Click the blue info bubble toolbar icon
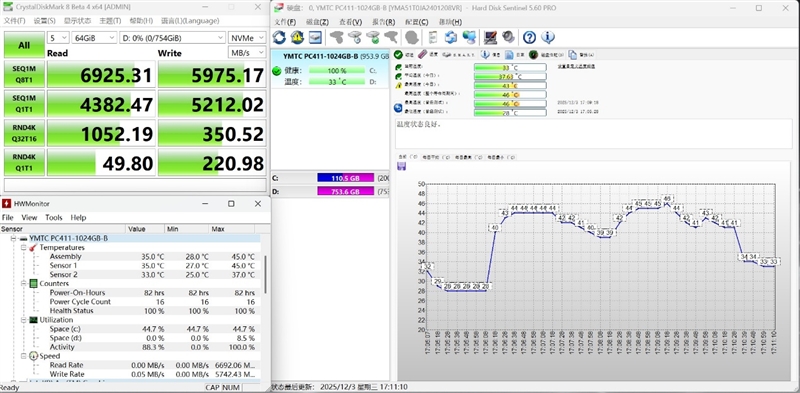The height and width of the screenshot is (393, 800). click(548, 37)
